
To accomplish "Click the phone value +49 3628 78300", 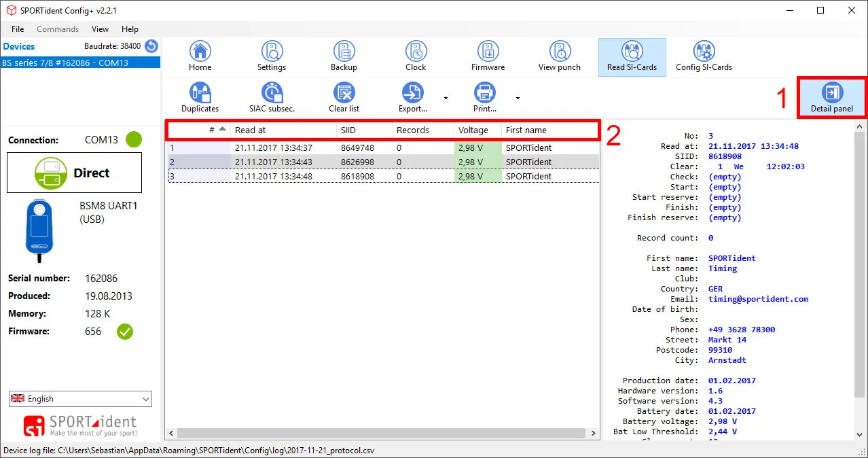I will 742,330.
